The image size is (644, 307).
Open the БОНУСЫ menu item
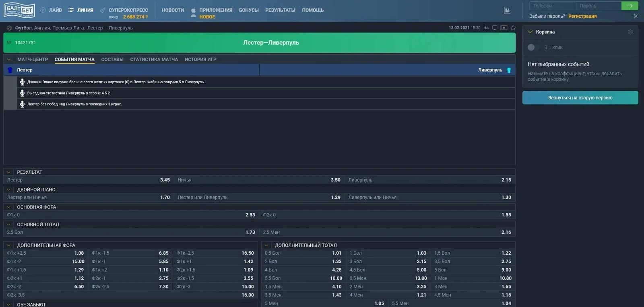[249, 10]
